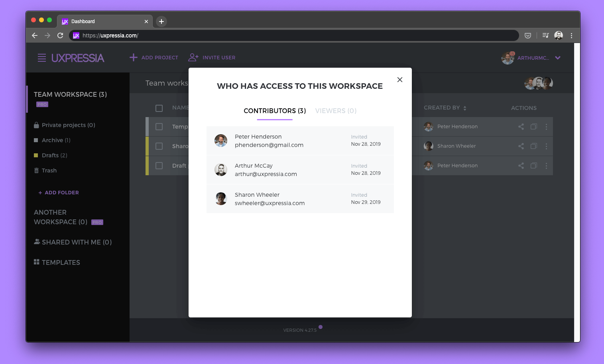Click the browser address bar
The image size is (604, 364).
[294, 35]
